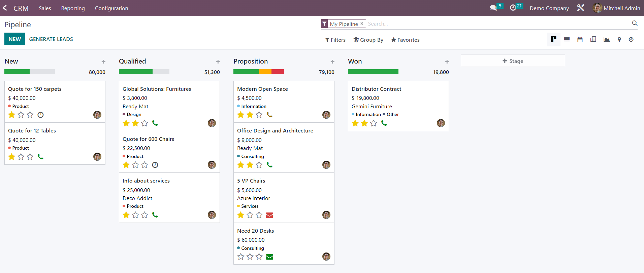Image resolution: width=644 pixels, height=273 pixels.
Task: Open the calendar view
Action: pyautogui.click(x=580, y=39)
